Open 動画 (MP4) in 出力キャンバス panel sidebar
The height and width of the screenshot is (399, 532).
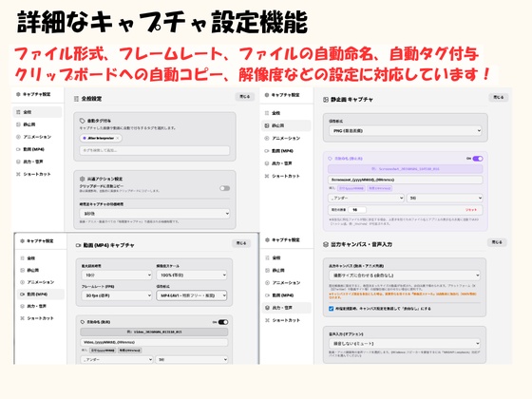click(x=286, y=295)
